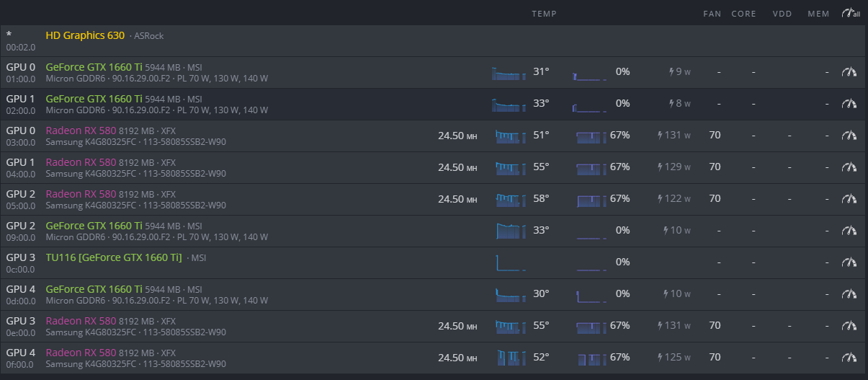The image size is (868, 380).
Task: Select Radeon RX 580 at 0e:00.0
Action: click(x=81, y=320)
